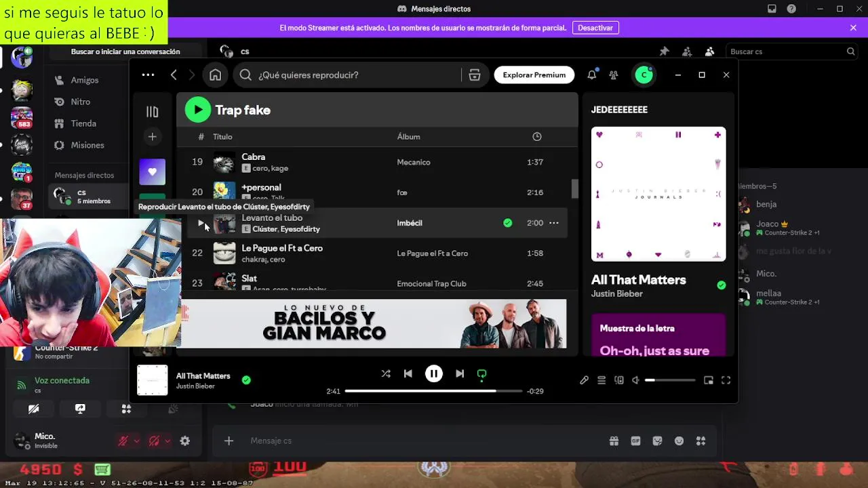The width and height of the screenshot is (868, 488).
Task: Toggle shuffle in Spotify player bar
Action: [386, 373]
